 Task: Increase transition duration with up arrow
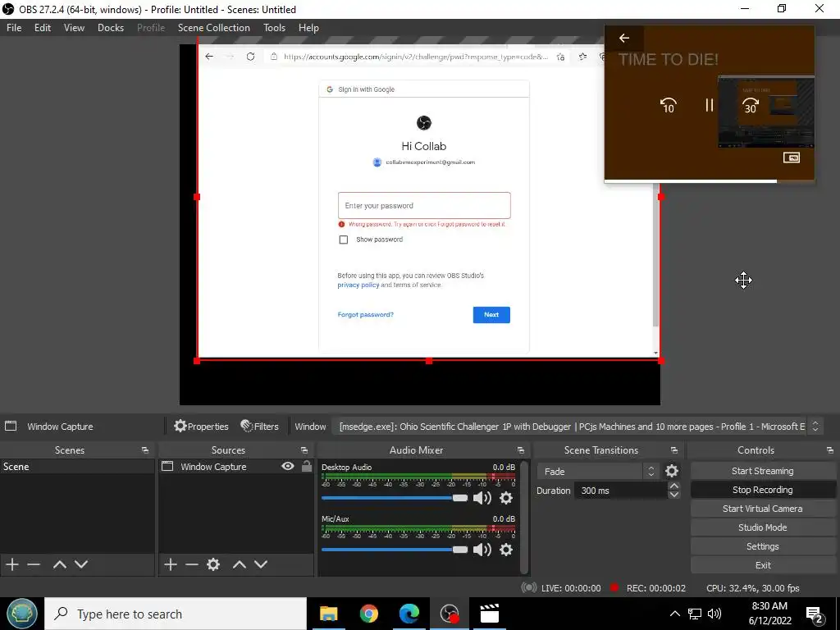click(674, 486)
